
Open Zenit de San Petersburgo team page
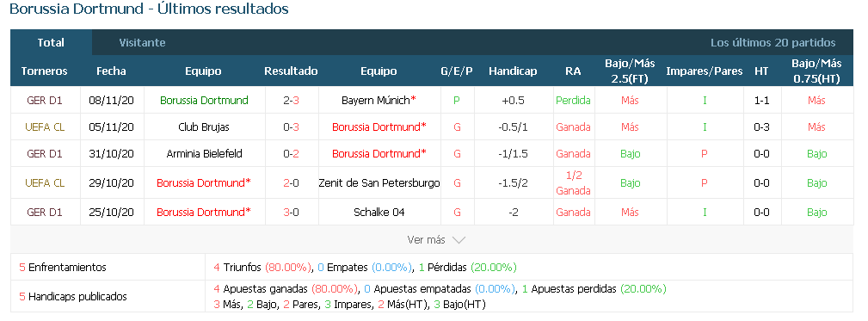[379, 182]
